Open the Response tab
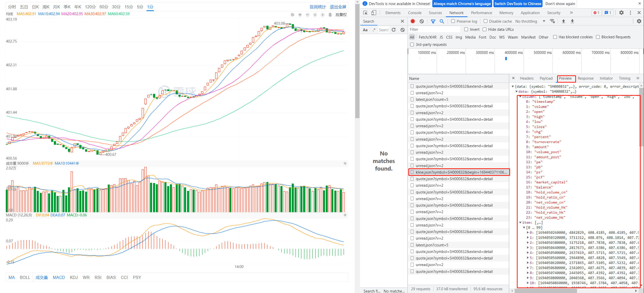Screen dimensions: 644x293 pyautogui.click(x=586, y=78)
